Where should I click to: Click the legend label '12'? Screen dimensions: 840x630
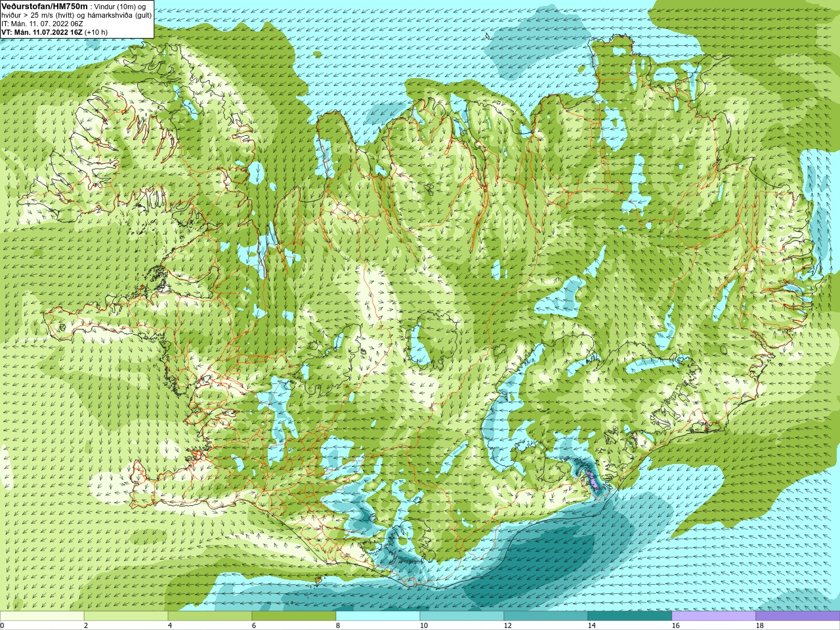point(507,625)
